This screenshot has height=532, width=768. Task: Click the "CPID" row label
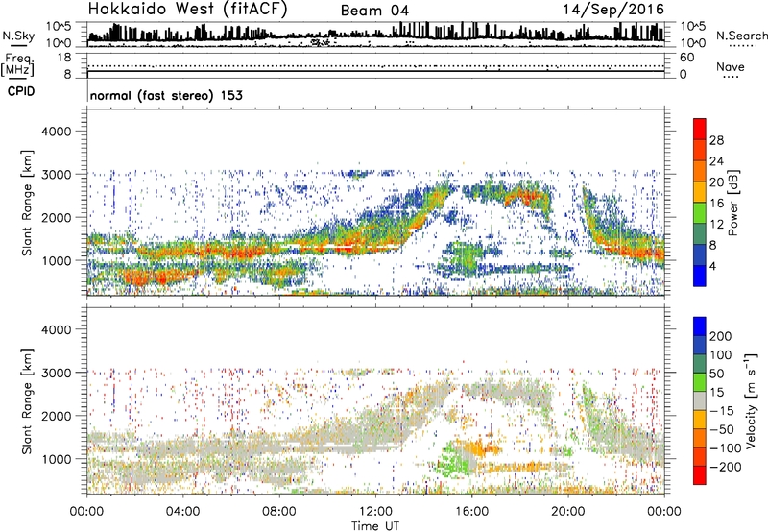coord(21,91)
